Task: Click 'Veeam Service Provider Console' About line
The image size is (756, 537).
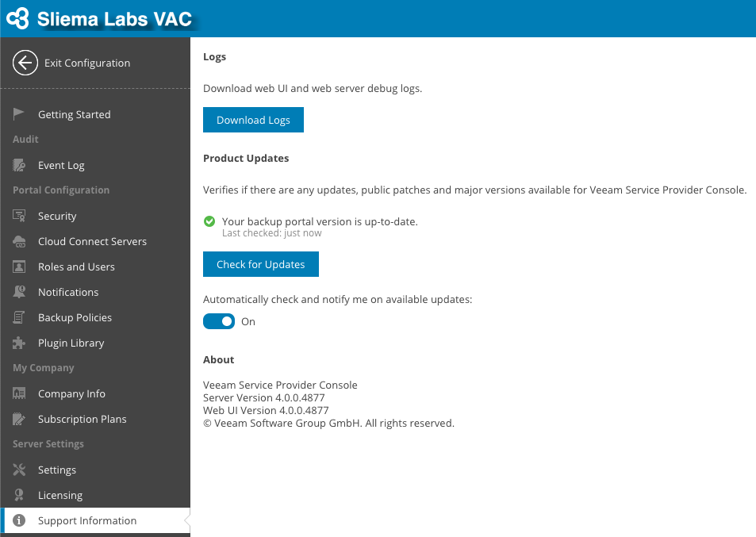Action: click(x=280, y=385)
